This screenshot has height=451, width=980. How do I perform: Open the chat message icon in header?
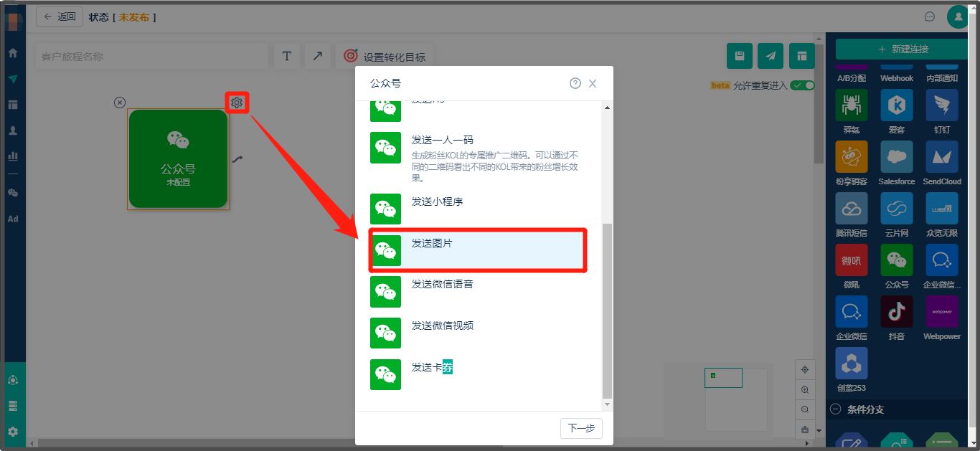(930, 16)
